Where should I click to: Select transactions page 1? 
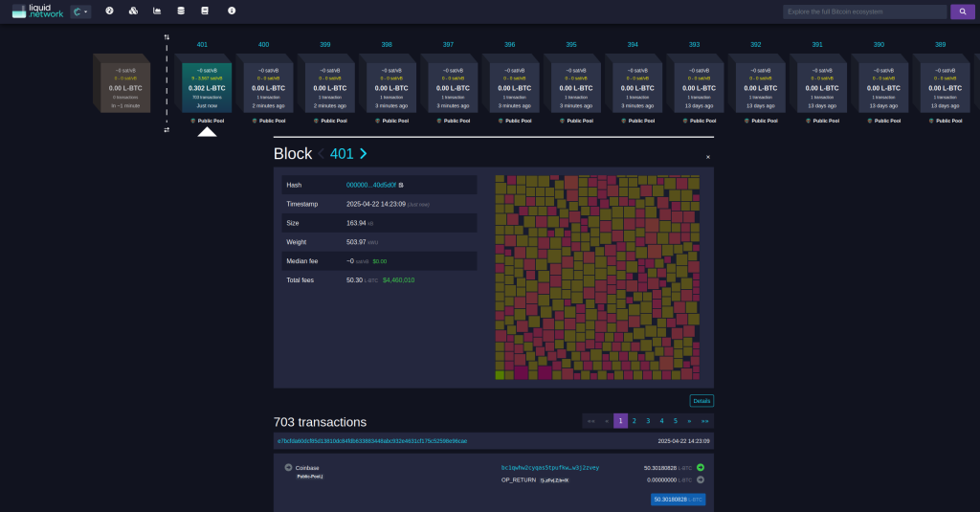(620, 421)
